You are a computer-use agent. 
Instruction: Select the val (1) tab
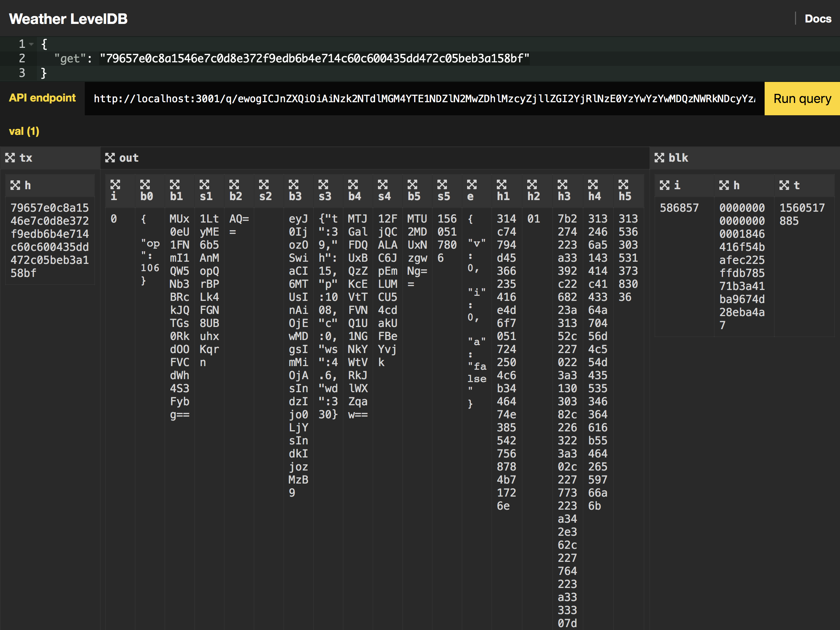(24, 131)
